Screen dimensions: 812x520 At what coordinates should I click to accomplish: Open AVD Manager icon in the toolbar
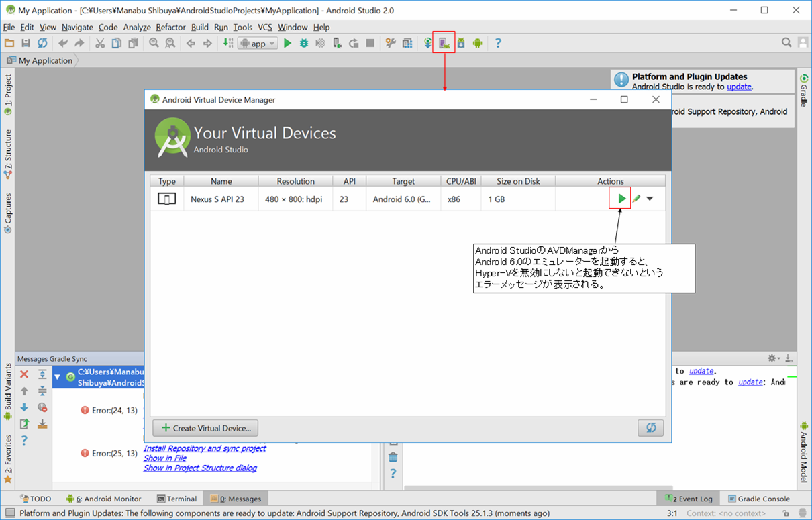444,43
